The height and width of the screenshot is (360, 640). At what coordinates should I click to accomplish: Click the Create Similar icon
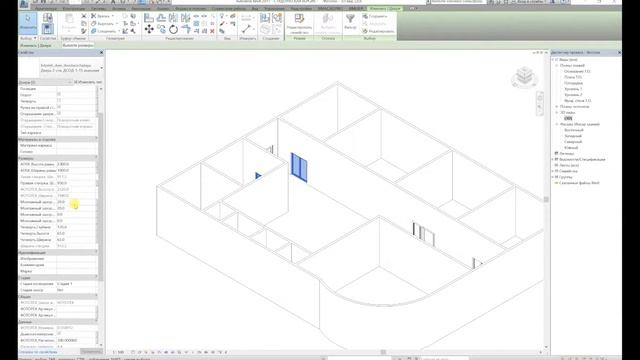[x=277, y=18]
